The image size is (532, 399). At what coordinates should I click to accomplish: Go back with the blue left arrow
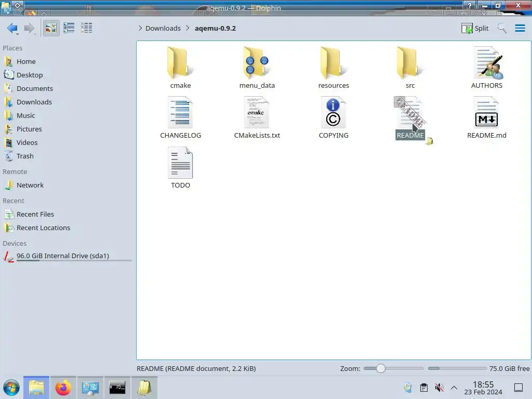(12, 28)
